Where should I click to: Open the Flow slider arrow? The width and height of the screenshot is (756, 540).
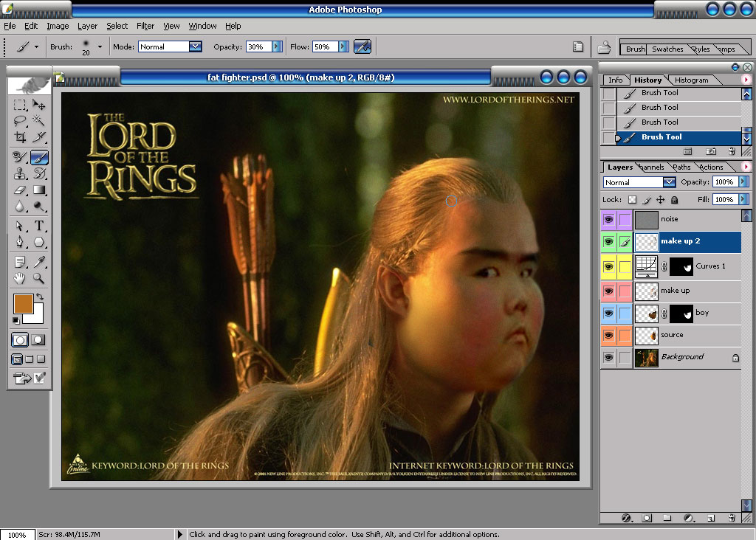click(343, 46)
